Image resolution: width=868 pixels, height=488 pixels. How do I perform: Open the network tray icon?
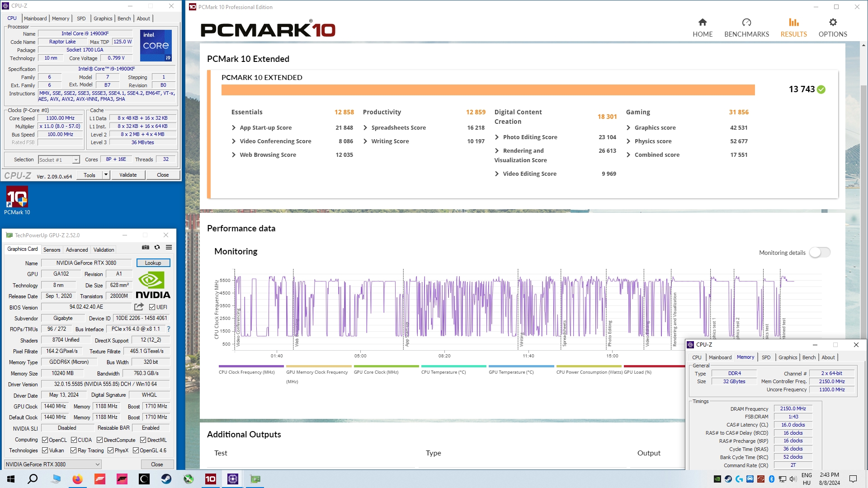point(783,479)
